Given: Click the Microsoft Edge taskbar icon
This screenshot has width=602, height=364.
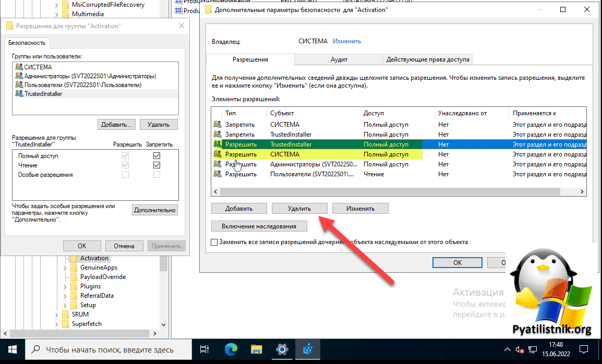Looking at the screenshot, I should 231,349.
